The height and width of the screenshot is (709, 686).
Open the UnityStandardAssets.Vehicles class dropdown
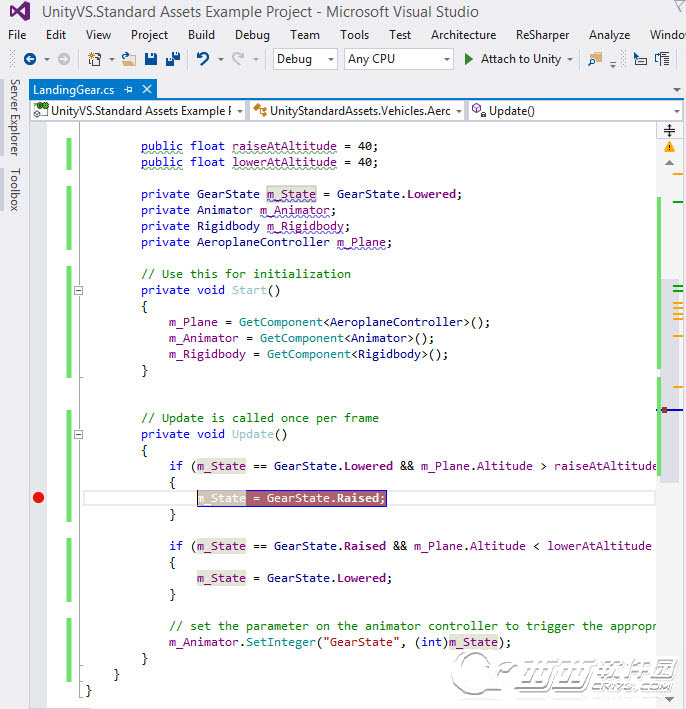pyautogui.click(x=357, y=111)
